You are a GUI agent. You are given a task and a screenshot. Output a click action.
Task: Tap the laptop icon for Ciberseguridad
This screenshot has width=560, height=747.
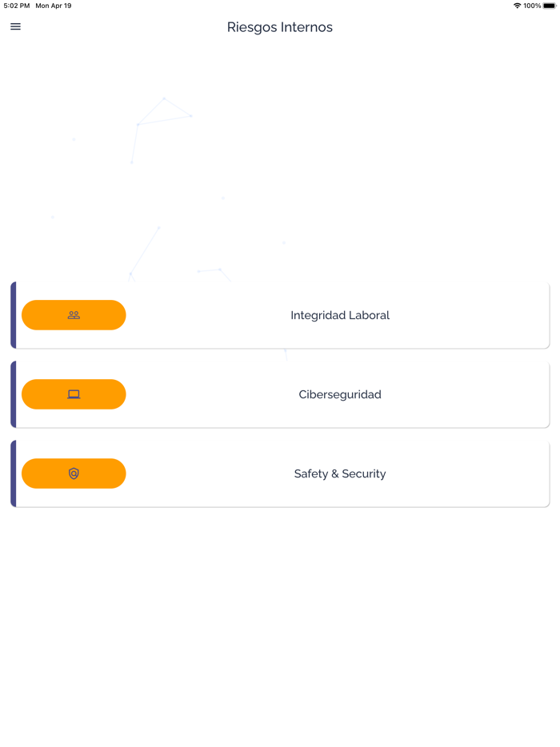click(x=74, y=394)
